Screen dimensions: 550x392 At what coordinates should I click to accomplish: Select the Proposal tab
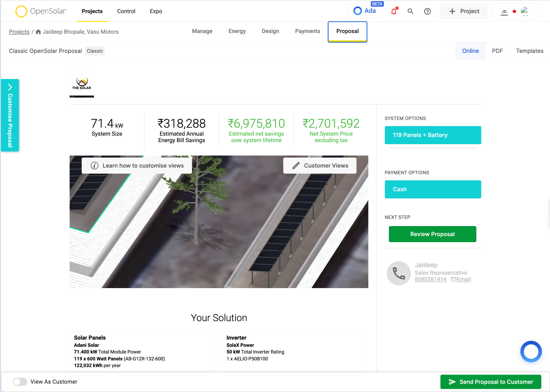point(348,31)
